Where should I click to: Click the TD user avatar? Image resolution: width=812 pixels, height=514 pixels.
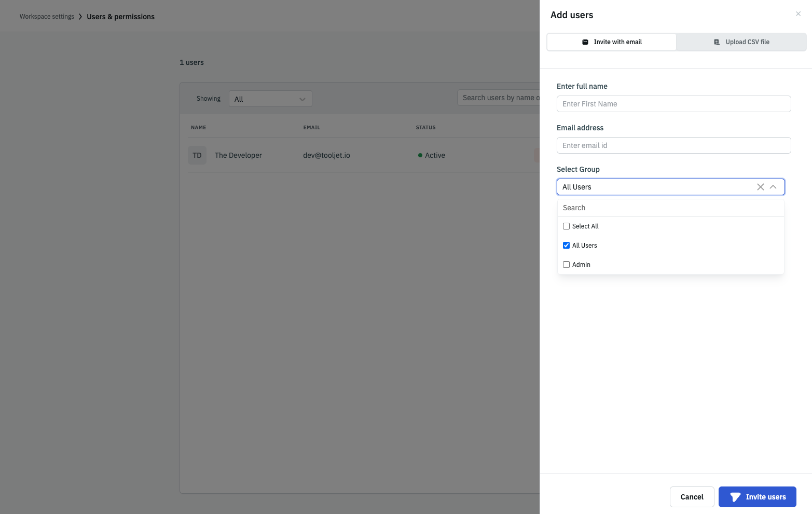pyautogui.click(x=197, y=155)
